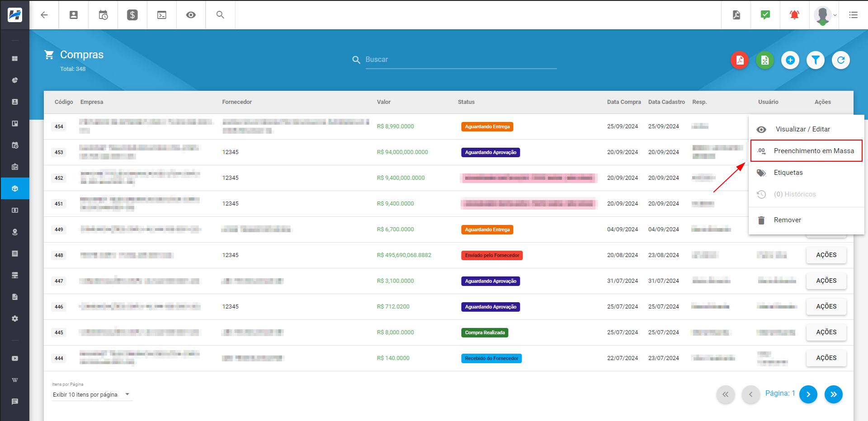The height and width of the screenshot is (421, 868).
Task: Click value R$ 495,690,068.8882
Action: pyautogui.click(x=404, y=255)
